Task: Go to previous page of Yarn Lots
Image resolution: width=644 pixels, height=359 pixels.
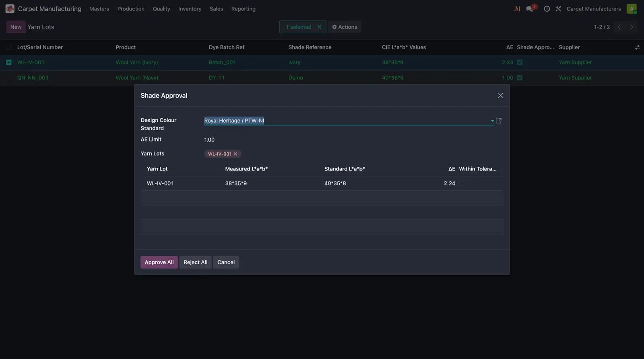Action: (x=619, y=27)
